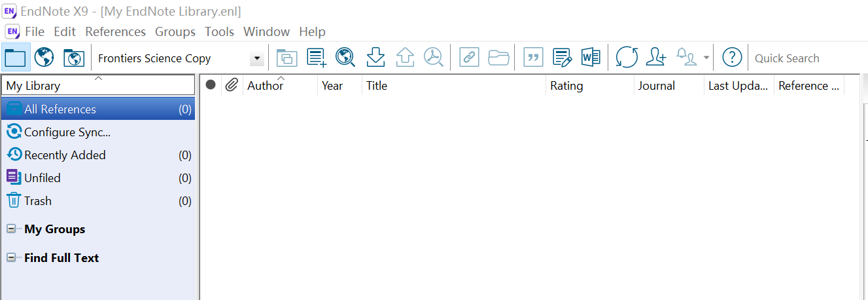868x300 pixels.
Task: Collapse My Groups group set
Action: (x=11, y=229)
